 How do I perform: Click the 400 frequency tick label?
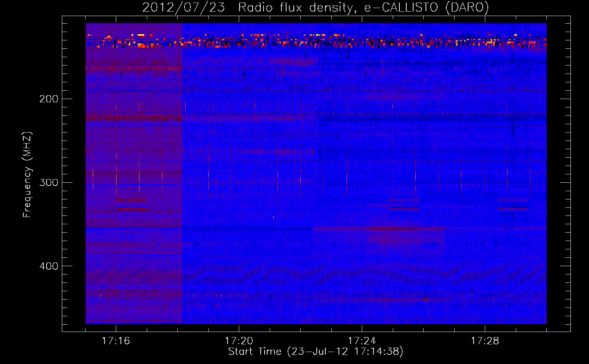[x=49, y=266]
